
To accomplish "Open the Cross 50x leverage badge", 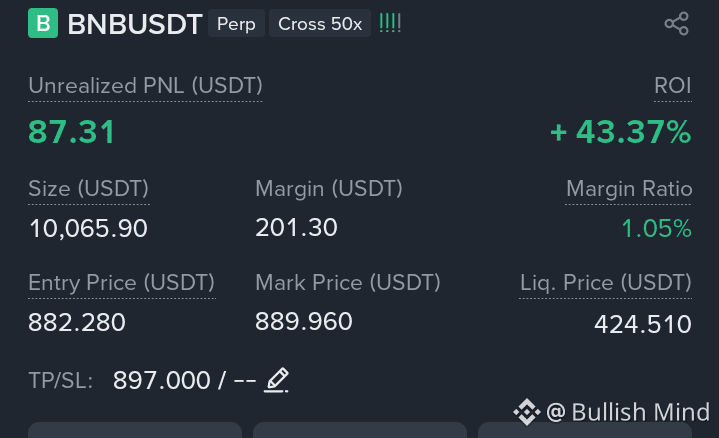I will pos(320,23).
